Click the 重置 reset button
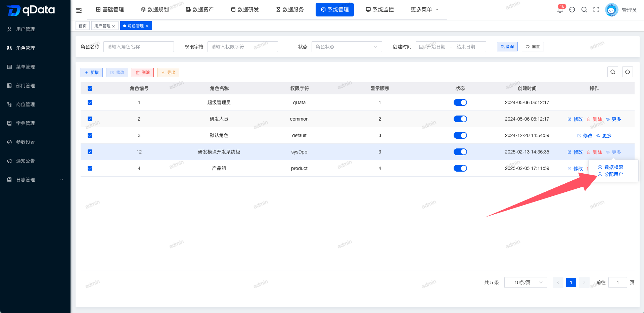The width and height of the screenshot is (644, 313). [533, 47]
